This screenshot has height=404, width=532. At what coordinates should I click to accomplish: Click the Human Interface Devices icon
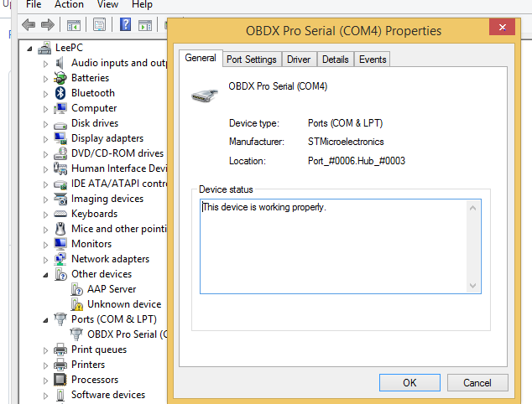60,168
